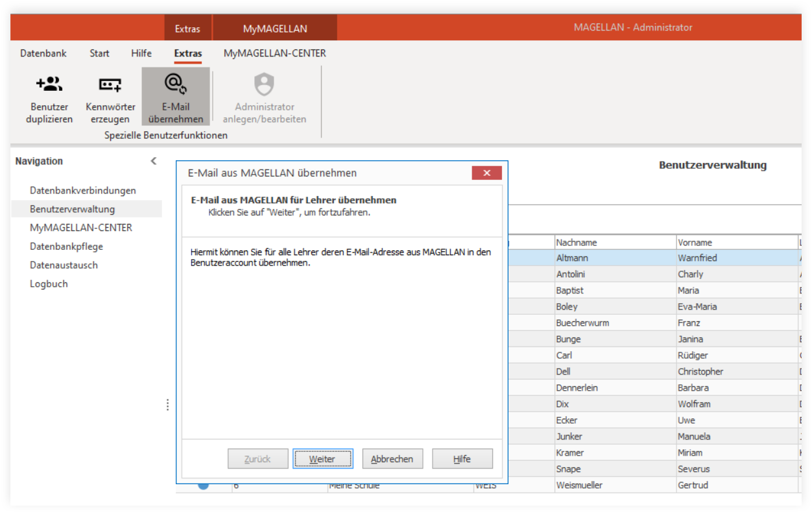
Task: Select the Dennerlein surname cell
Action: [615, 387]
